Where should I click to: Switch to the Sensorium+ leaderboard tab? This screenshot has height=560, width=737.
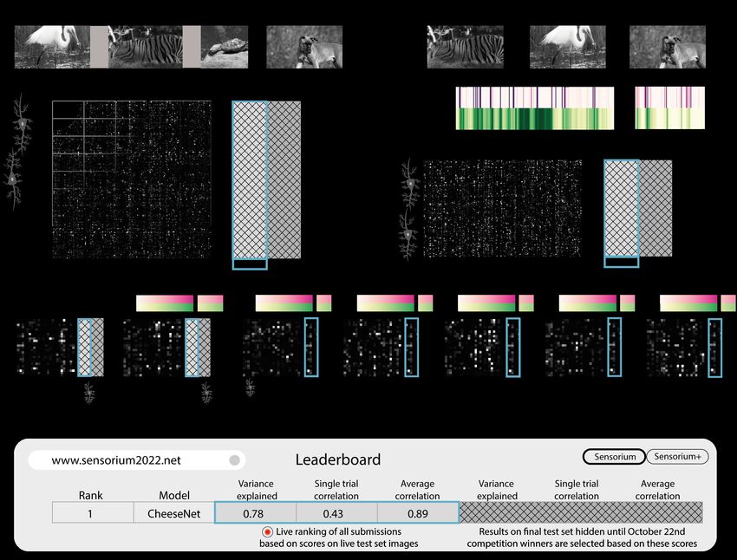(677, 457)
